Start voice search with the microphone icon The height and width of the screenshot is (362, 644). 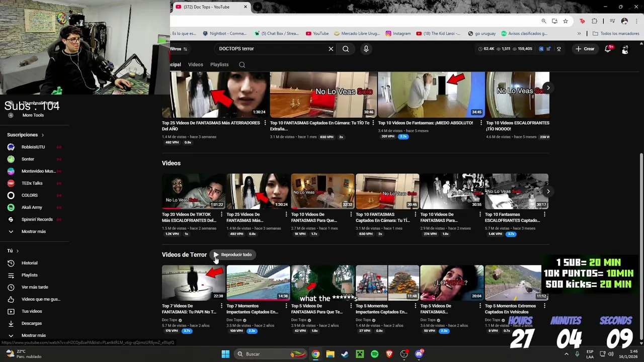click(x=366, y=49)
